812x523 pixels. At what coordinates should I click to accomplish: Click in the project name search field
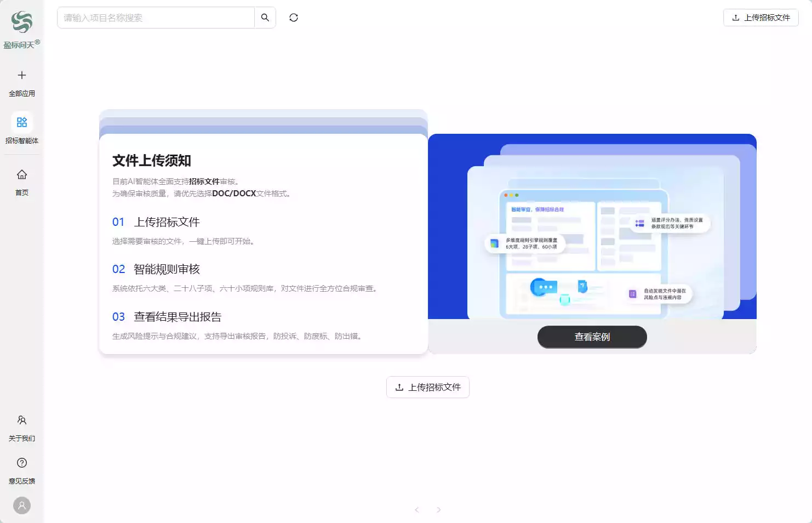(x=156, y=18)
